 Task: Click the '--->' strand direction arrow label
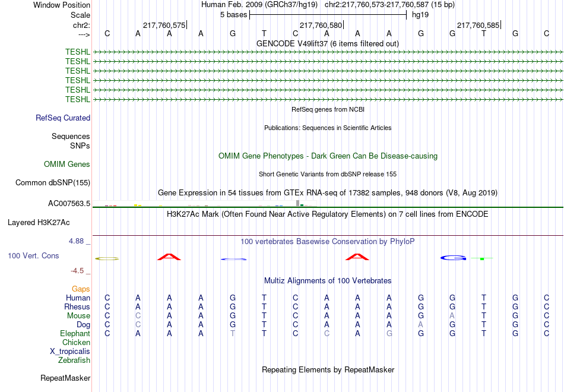(84, 34)
